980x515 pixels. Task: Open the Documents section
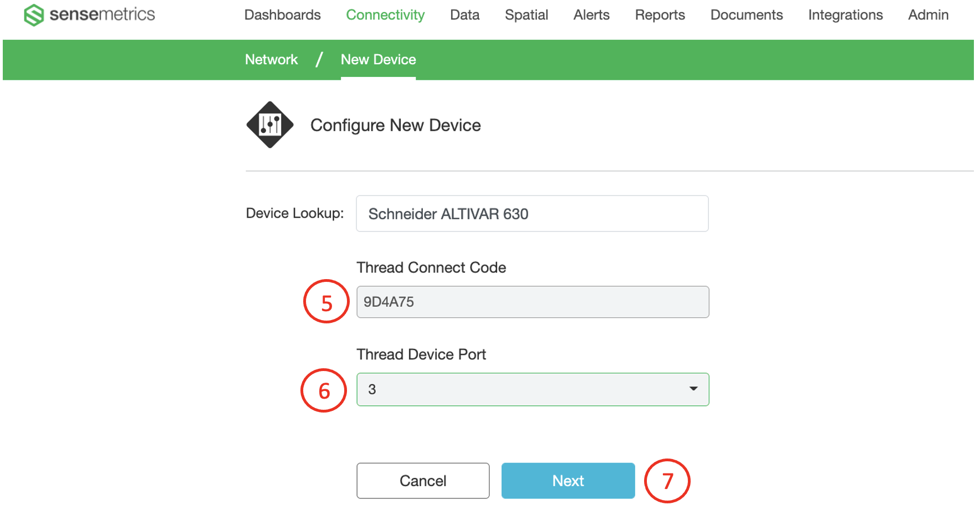coord(747,15)
